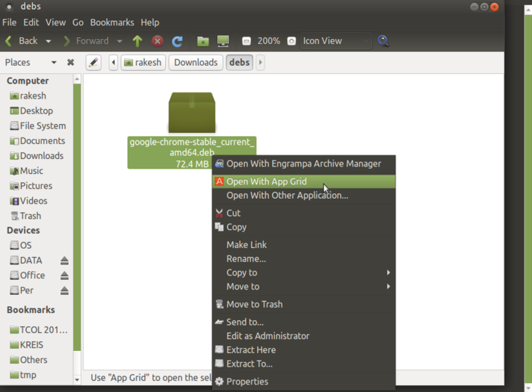Open Videos in the sidebar

click(28, 201)
